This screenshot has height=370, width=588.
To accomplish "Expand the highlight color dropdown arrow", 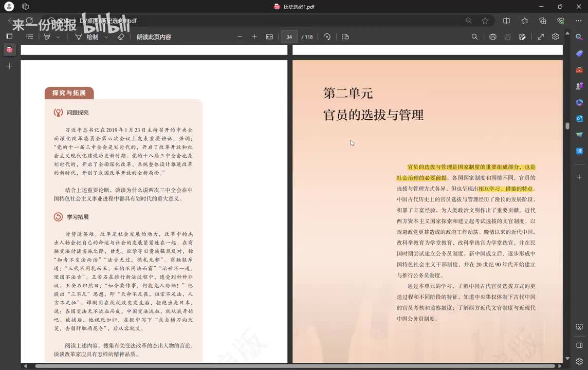I will pos(58,37).
